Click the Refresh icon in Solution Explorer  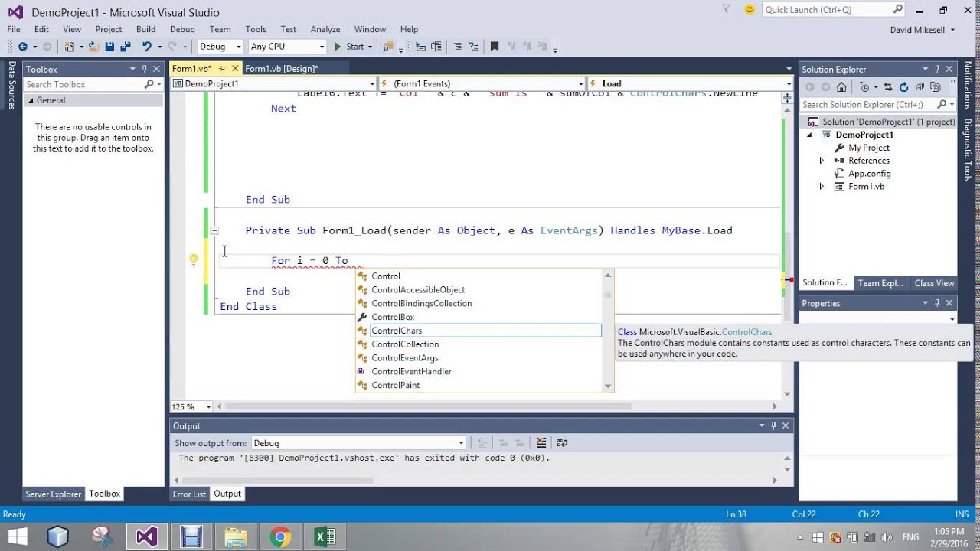click(x=904, y=87)
